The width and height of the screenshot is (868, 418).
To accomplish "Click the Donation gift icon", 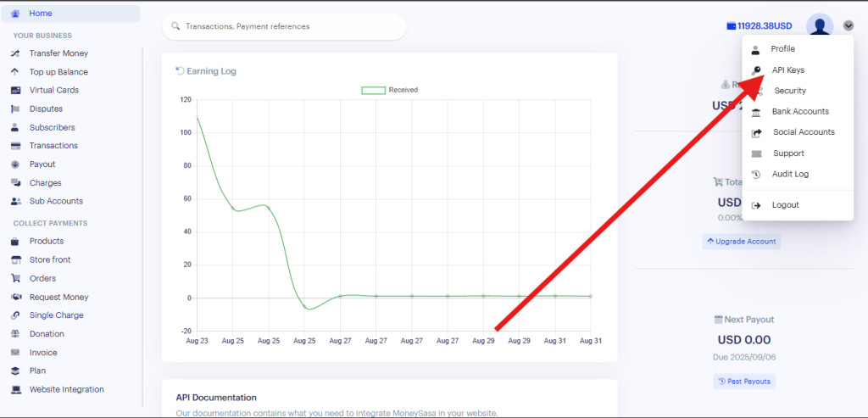I will click(15, 334).
